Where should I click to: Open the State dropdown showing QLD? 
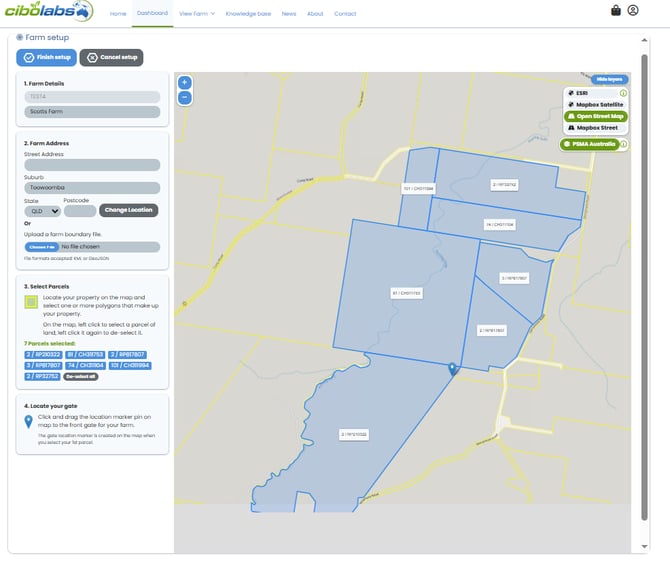coord(42,211)
